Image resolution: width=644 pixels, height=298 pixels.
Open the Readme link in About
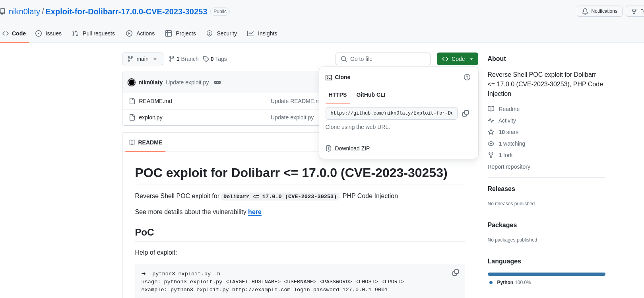509,109
